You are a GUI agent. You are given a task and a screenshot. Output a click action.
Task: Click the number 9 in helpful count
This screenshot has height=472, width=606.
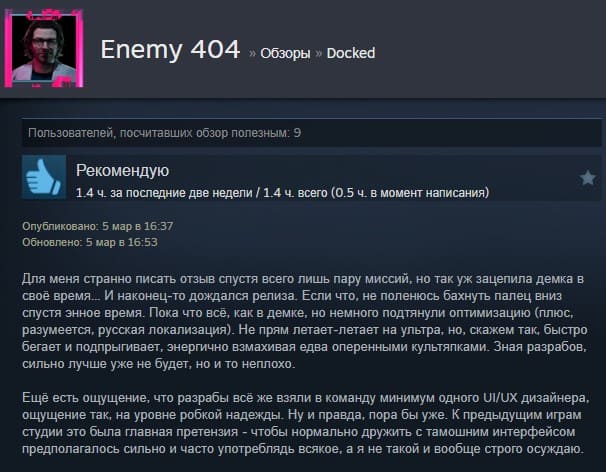click(x=297, y=133)
